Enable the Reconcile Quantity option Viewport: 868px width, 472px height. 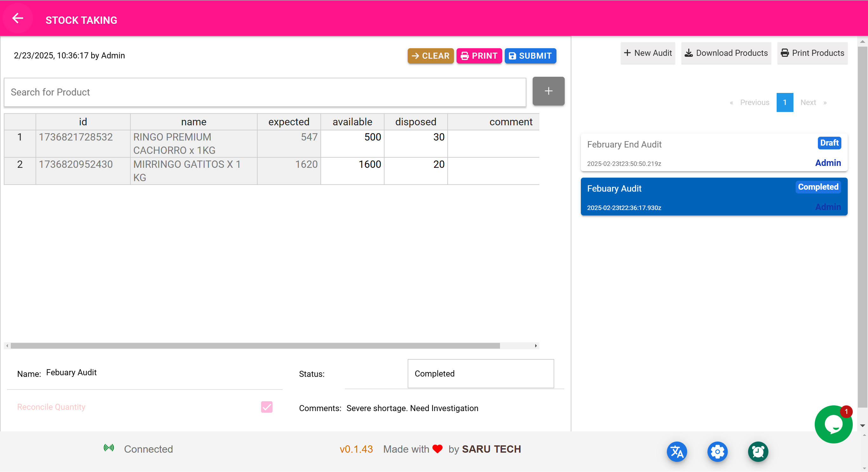[267, 407]
